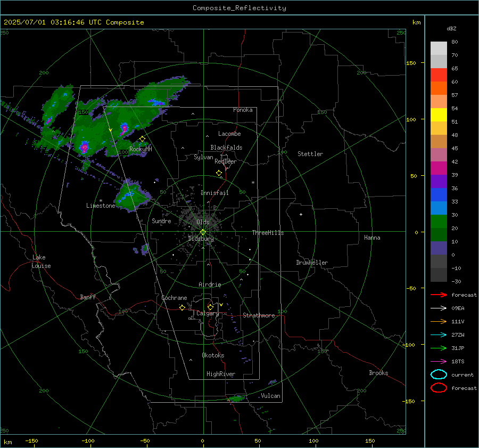Viewport: 479px width, 448px height.
Task: Click the Strathmore city label
Action: tap(259, 315)
